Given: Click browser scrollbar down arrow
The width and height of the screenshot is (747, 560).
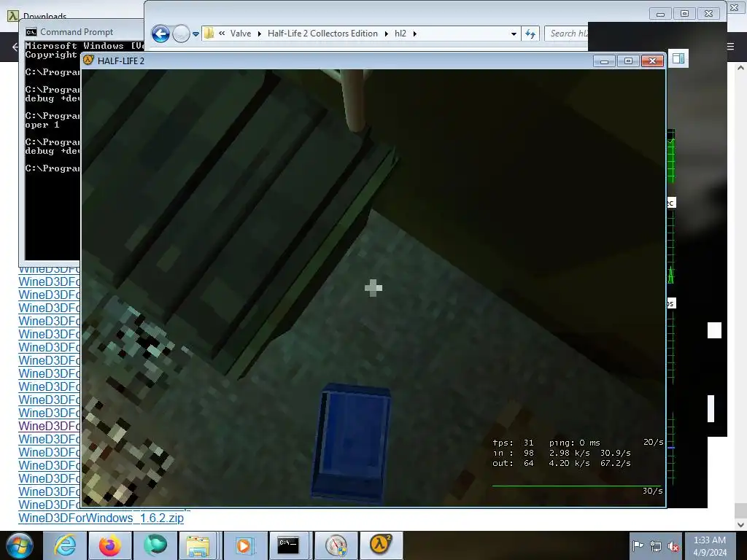Looking at the screenshot, I should coord(740,524).
